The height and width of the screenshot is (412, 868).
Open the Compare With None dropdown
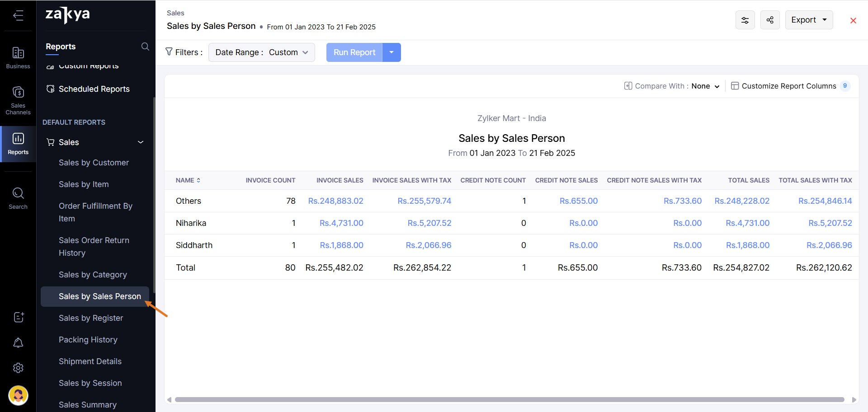coord(705,86)
